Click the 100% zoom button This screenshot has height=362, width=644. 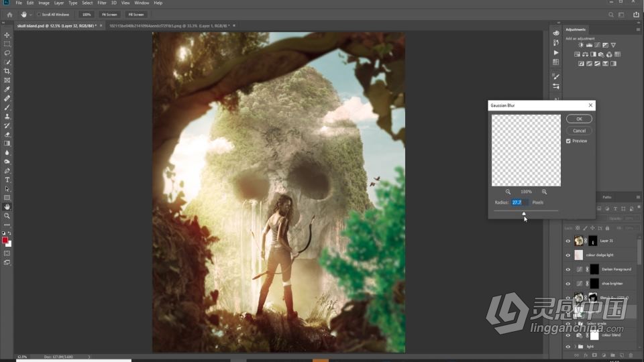pos(87,14)
